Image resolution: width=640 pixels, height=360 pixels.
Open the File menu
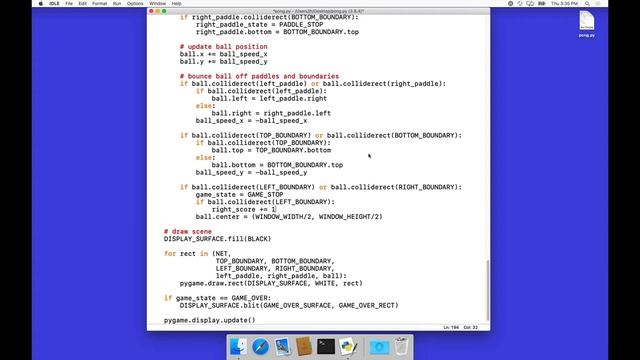(69, 3)
